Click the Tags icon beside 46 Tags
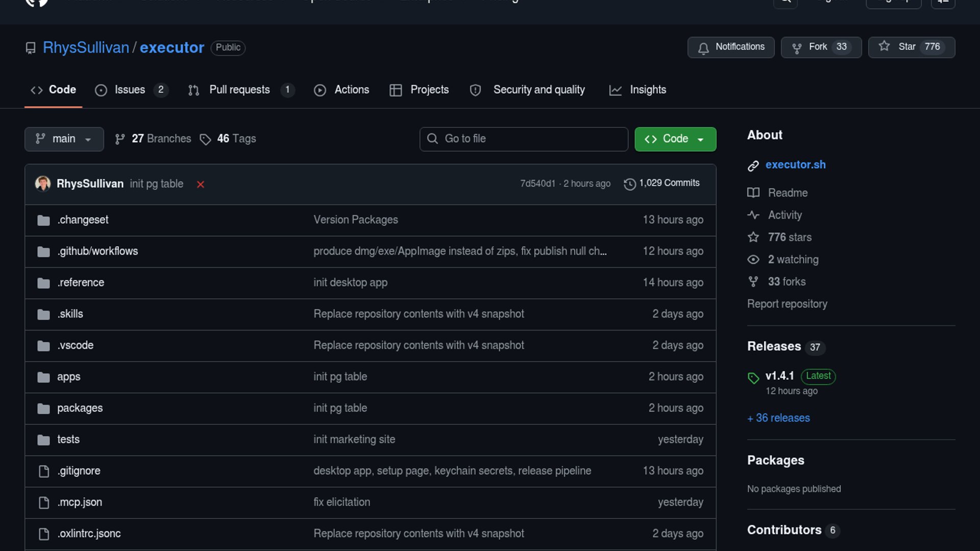The width and height of the screenshot is (980, 551). [x=205, y=139]
